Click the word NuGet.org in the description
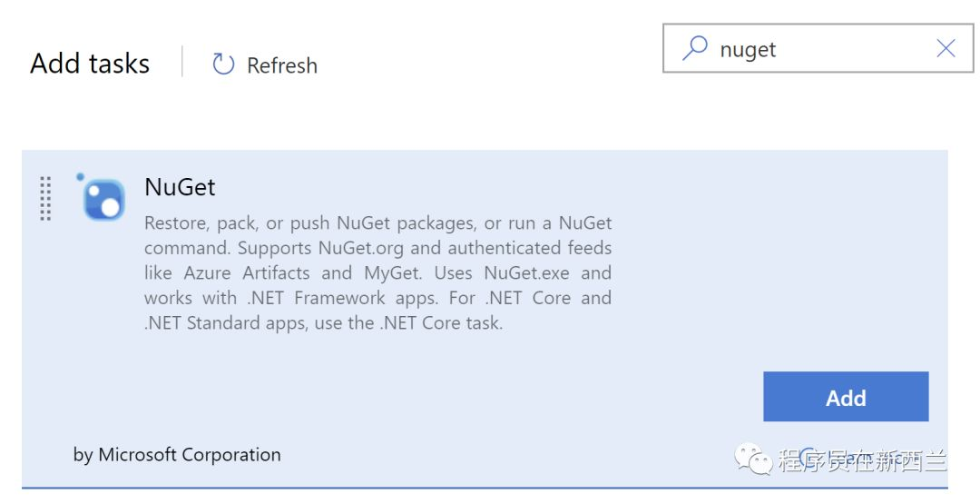 click(360, 248)
